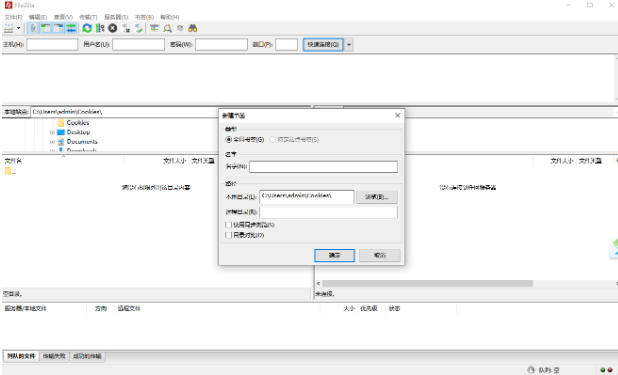Click the 优先级 priority queue column header
The image size is (618, 375).
pyautogui.click(x=369, y=308)
